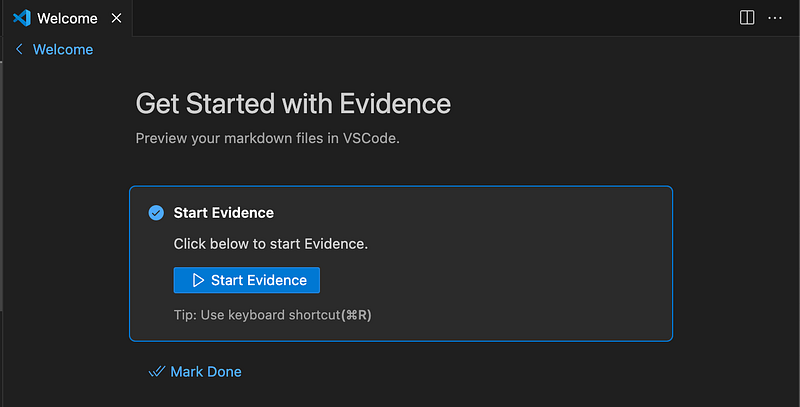Click the split editor right icon
800x407 pixels.
click(x=747, y=18)
